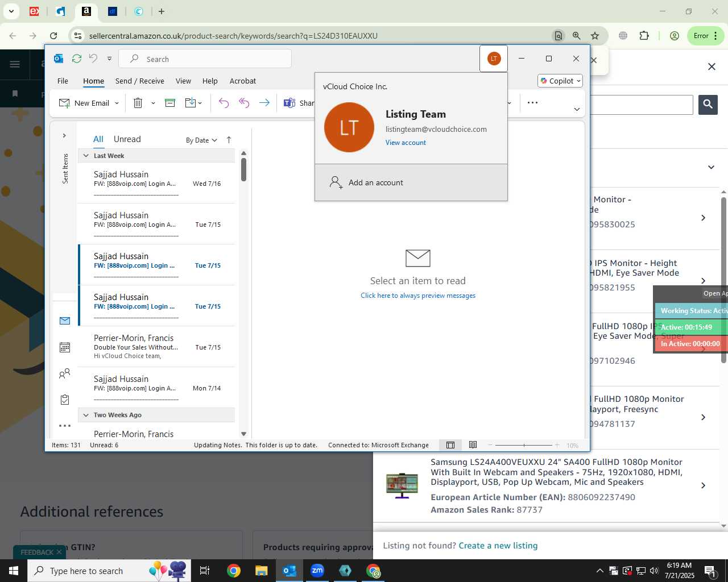This screenshot has height=582, width=728.
Task: Click the Calendar navigation icon
Action: pyautogui.click(x=65, y=347)
